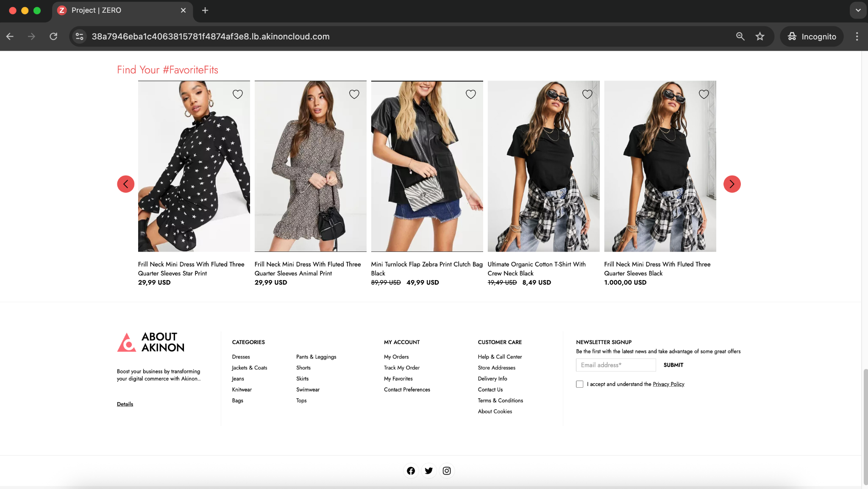
Task: Show next carousel products with the right arrow
Action: pos(732,184)
